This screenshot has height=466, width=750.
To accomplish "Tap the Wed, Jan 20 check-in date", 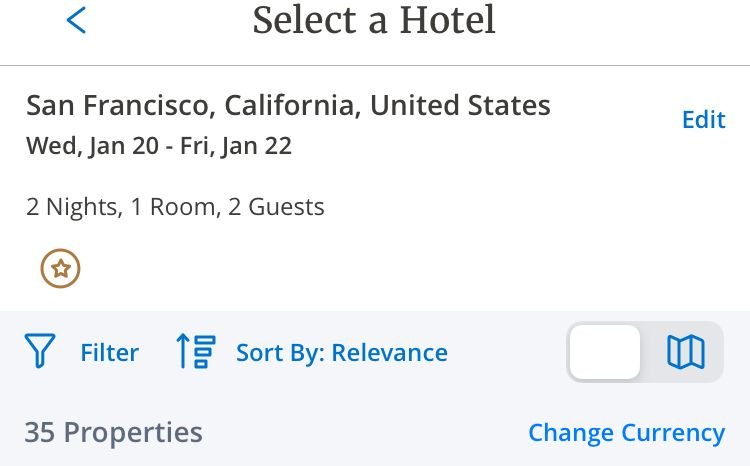I will (92, 146).
